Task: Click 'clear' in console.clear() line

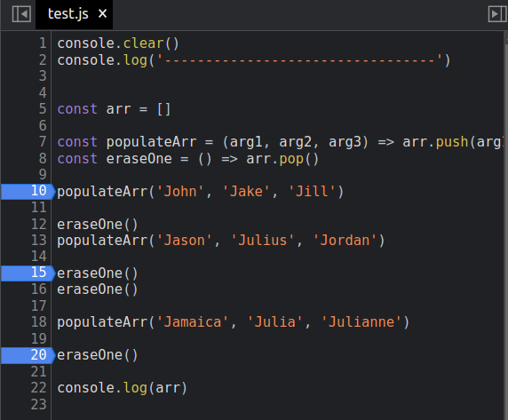Action: tap(143, 44)
